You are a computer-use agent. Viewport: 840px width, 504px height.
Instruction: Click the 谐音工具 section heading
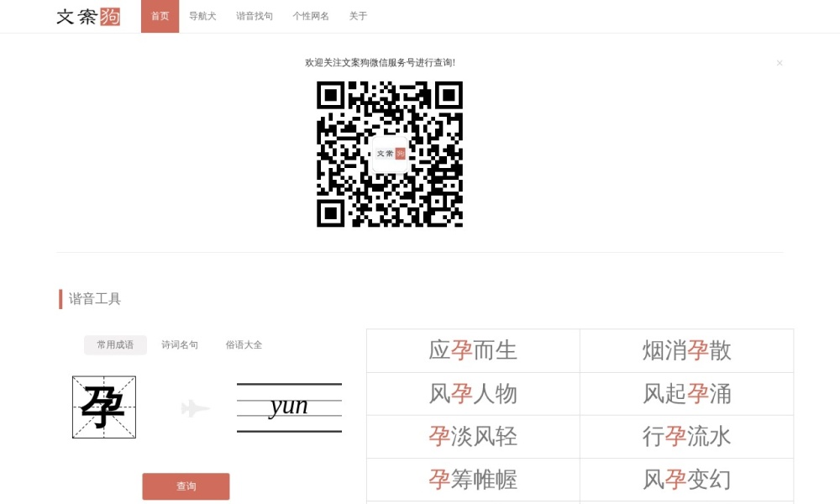coord(95,299)
